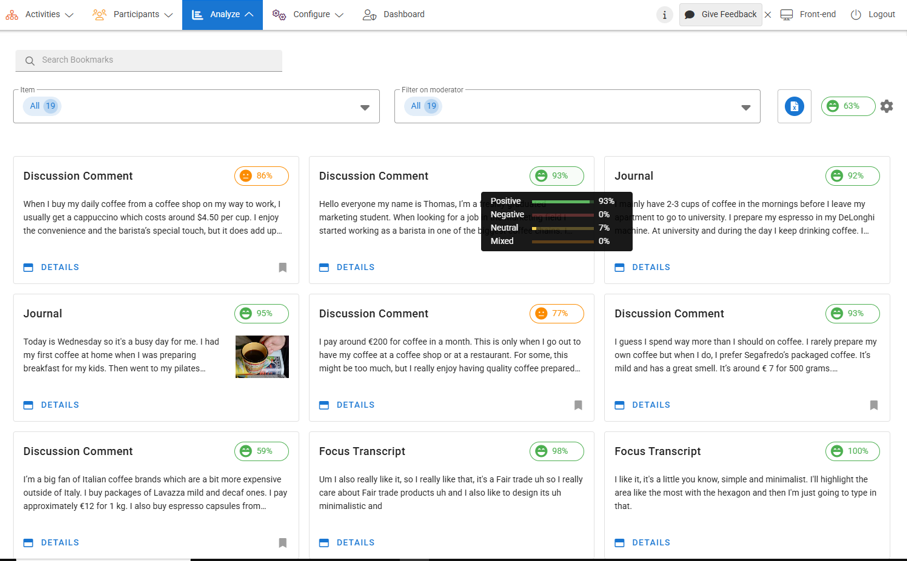907x561 pixels.
Task: Expand the Filter on moderator dropdown
Action: pyautogui.click(x=745, y=107)
